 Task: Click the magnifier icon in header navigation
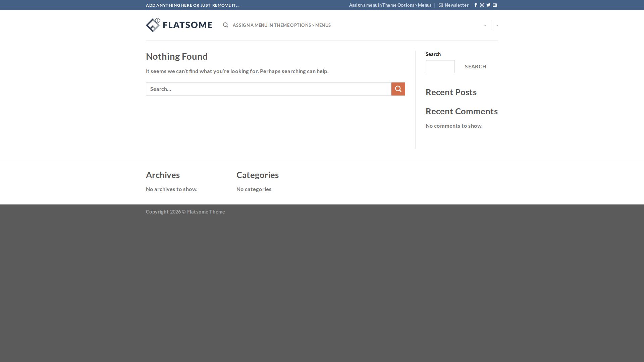226,25
